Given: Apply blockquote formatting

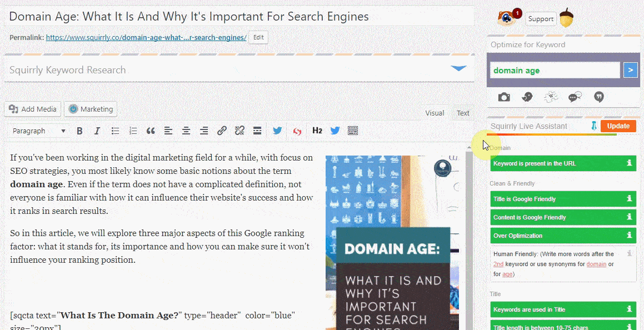Looking at the screenshot, I should tap(151, 131).
